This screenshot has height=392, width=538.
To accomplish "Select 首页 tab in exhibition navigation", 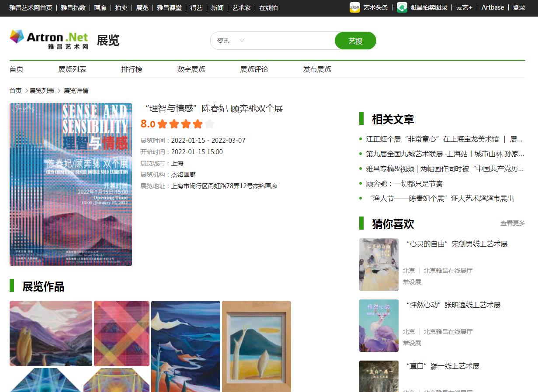I will (x=17, y=69).
